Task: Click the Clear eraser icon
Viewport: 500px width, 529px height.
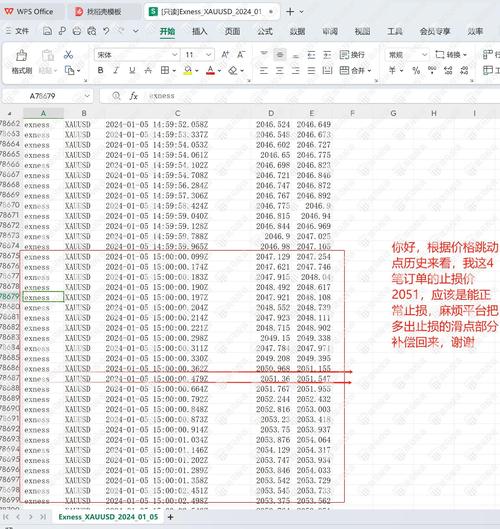Action: tap(233, 71)
